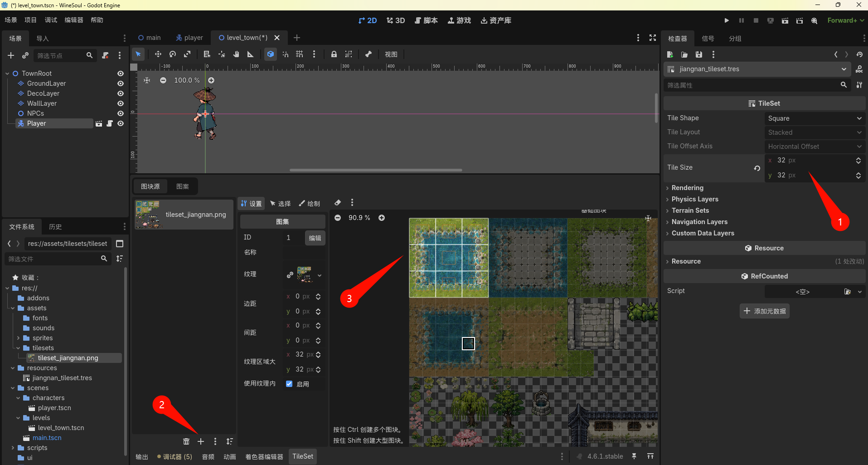Select the Move mode tool in viewport toolbar
Image resolution: width=868 pixels, height=465 pixels.
click(x=158, y=54)
